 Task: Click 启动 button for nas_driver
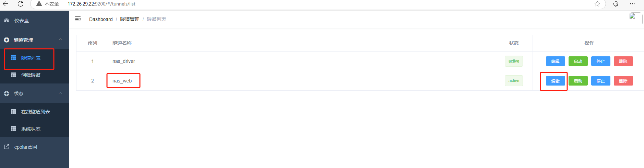point(578,61)
